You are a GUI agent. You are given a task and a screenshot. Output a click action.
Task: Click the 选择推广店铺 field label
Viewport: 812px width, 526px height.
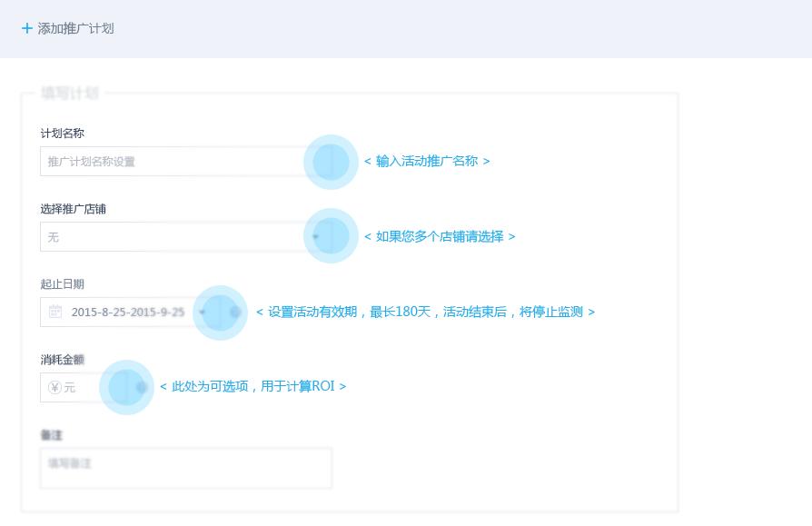click(73, 209)
